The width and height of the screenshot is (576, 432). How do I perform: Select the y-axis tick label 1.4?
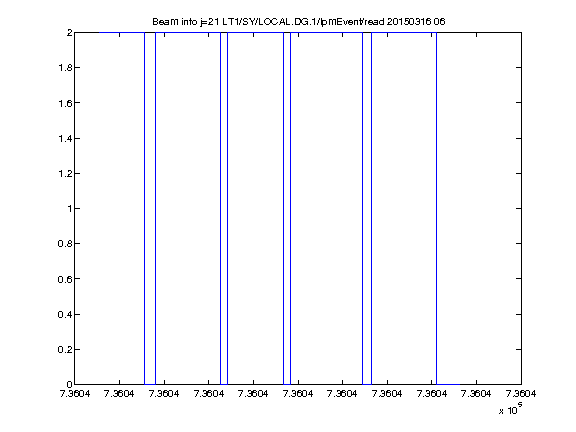[x=65, y=138]
